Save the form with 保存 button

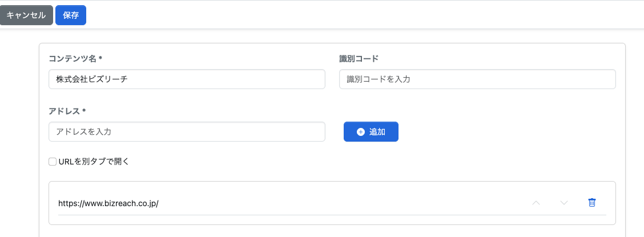(x=71, y=15)
